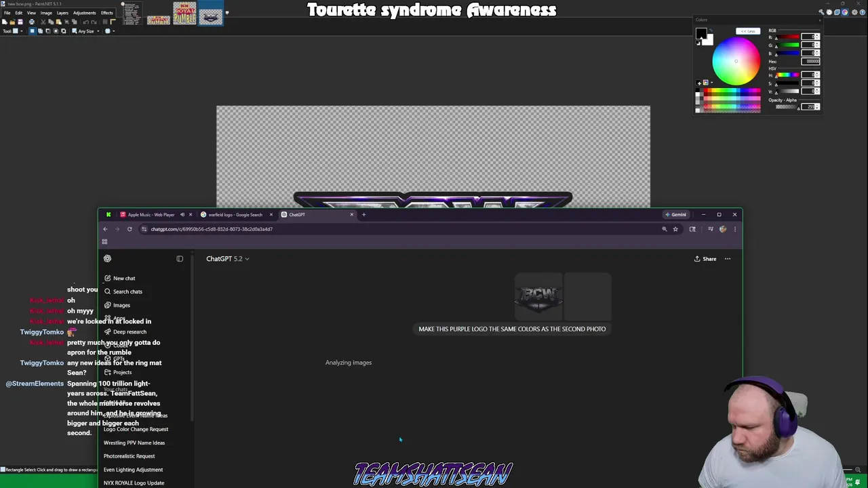This screenshot has height=488, width=868.
Task: Select the new bcw.png image thumbnail
Action: [210, 13]
